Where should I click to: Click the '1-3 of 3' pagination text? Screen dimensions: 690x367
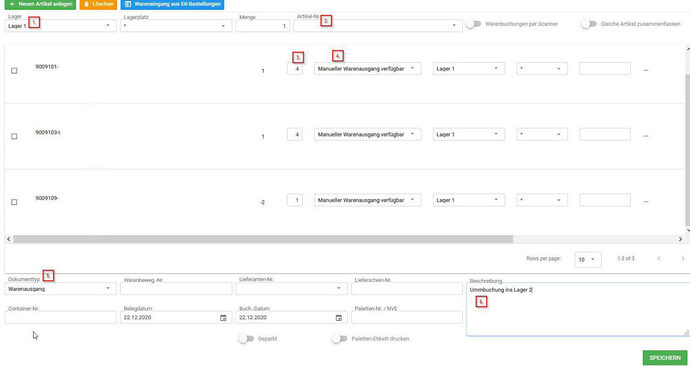[625, 259]
